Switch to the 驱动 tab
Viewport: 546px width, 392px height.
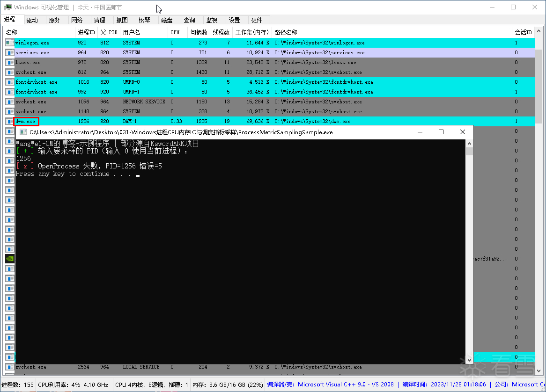pos(32,20)
